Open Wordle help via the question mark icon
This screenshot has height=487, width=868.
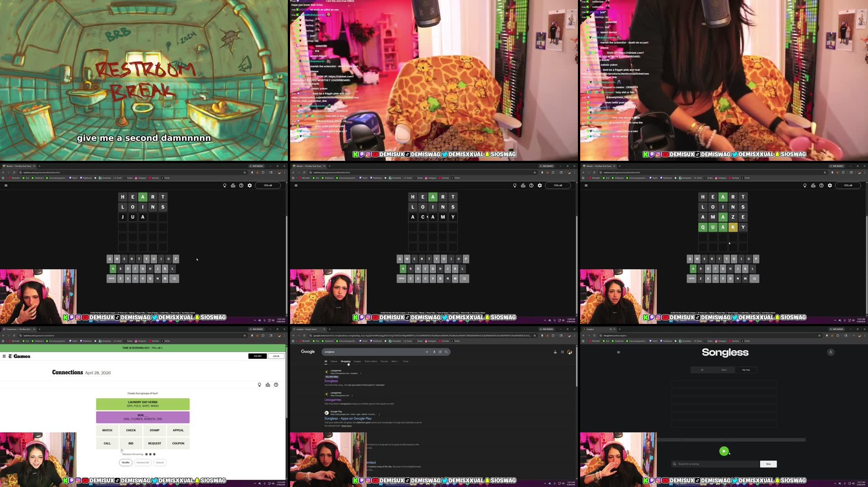(x=241, y=185)
